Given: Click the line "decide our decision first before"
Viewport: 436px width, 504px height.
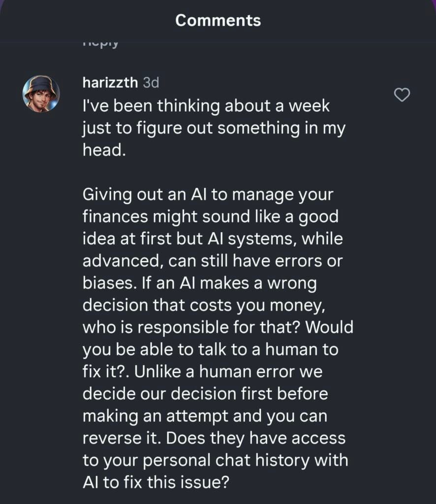Looking at the screenshot, I should pos(205,395).
